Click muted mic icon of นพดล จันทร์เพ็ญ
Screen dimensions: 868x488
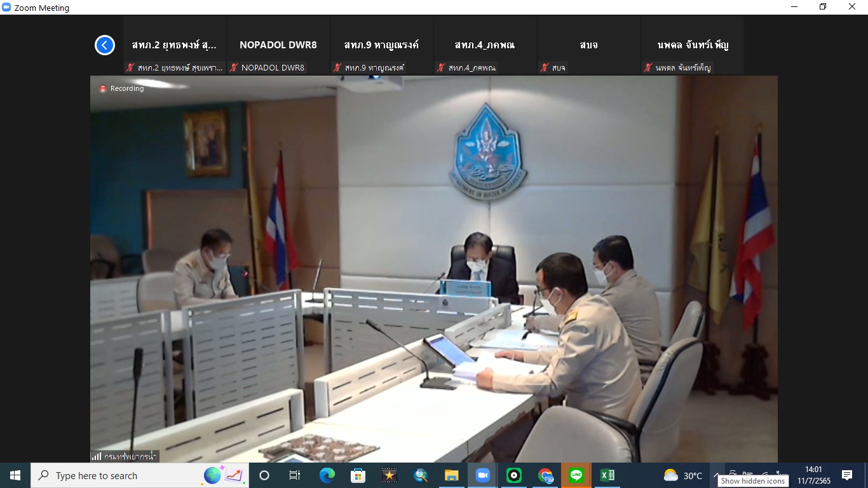point(649,67)
